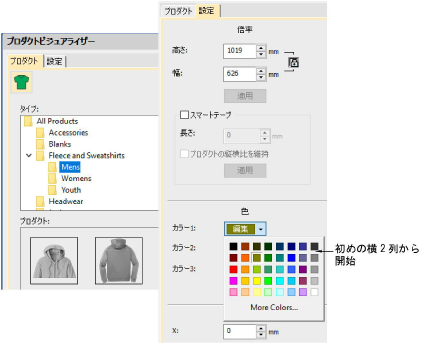Pick the magenta color swatch

(233, 281)
